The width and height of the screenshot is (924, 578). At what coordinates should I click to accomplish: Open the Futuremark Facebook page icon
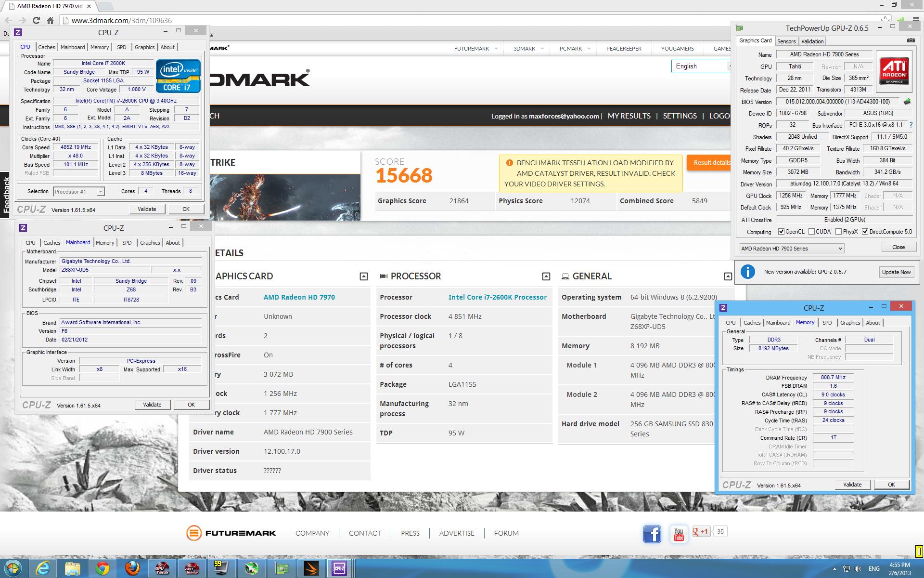[x=652, y=534]
